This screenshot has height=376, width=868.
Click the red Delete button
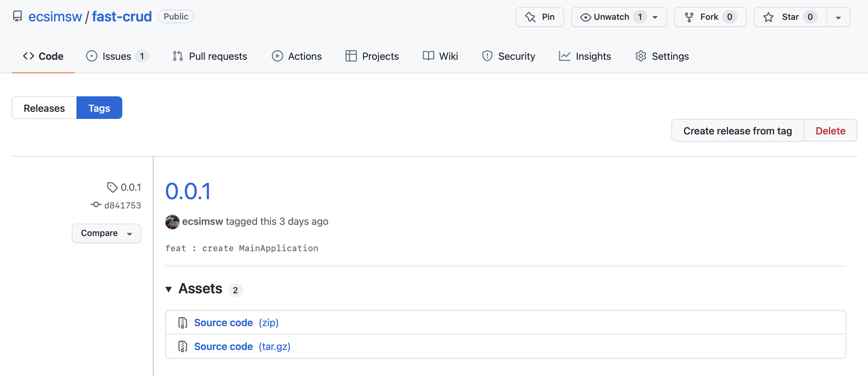coord(830,130)
